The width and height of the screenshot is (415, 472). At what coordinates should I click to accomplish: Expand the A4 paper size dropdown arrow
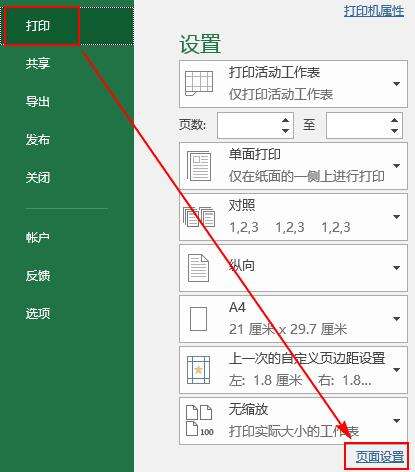(396, 319)
